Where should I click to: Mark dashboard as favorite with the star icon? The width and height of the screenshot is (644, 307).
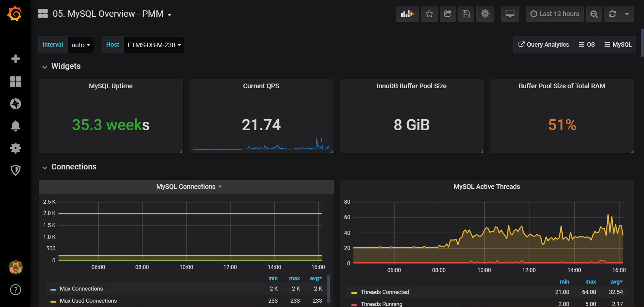429,14
